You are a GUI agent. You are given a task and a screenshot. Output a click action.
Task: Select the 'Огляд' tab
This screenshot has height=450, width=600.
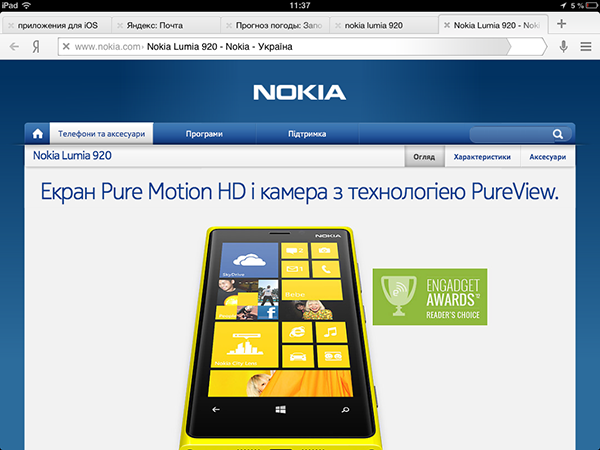pos(424,157)
